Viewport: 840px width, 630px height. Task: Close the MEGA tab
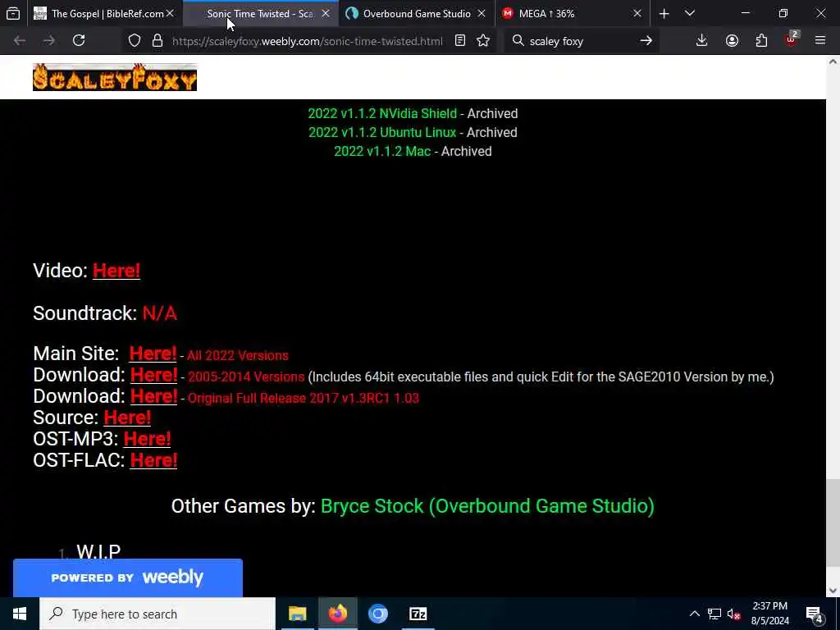click(637, 14)
